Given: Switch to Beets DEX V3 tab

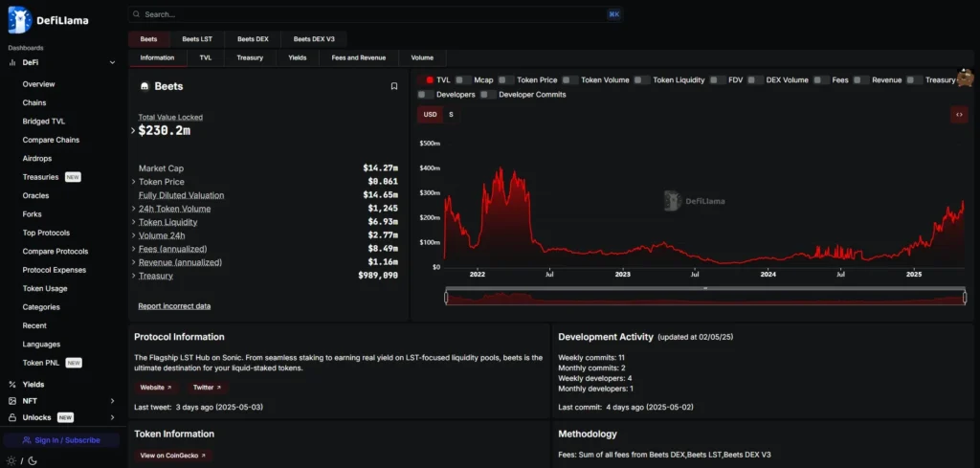Looking at the screenshot, I should pyautogui.click(x=314, y=38).
